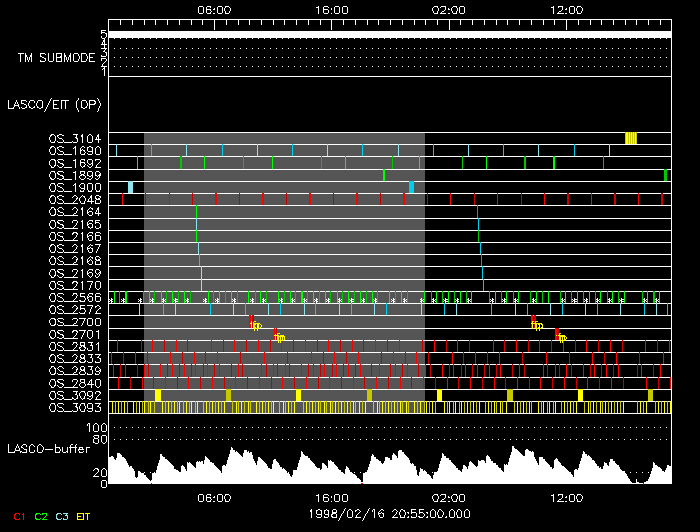This screenshot has width=700, height=532.
Task: Click the OS_2168 row label
Action: click(x=75, y=260)
